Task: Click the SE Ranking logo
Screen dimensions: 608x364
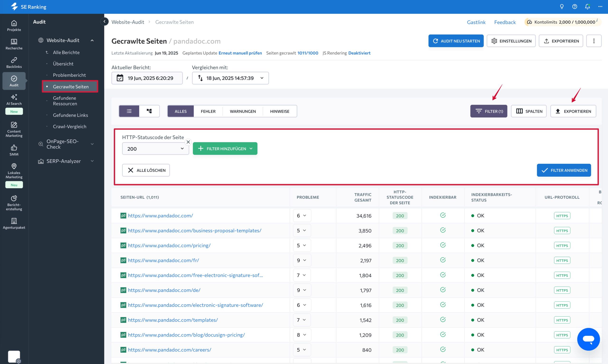Action: click(29, 7)
